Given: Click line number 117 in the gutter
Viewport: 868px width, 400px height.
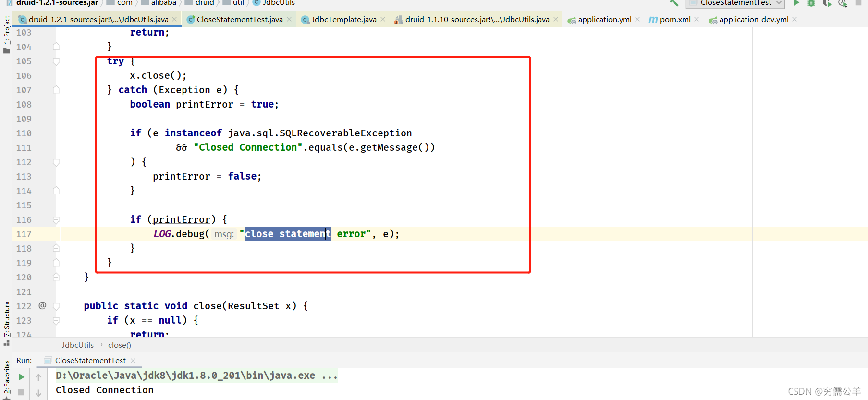Looking at the screenshot, I should coord(24,234).
